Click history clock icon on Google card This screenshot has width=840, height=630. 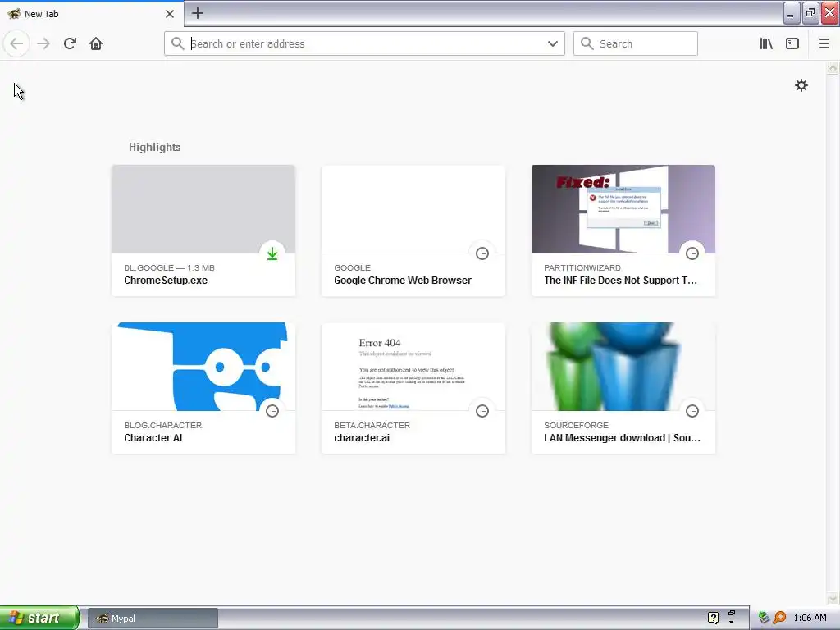482,253
